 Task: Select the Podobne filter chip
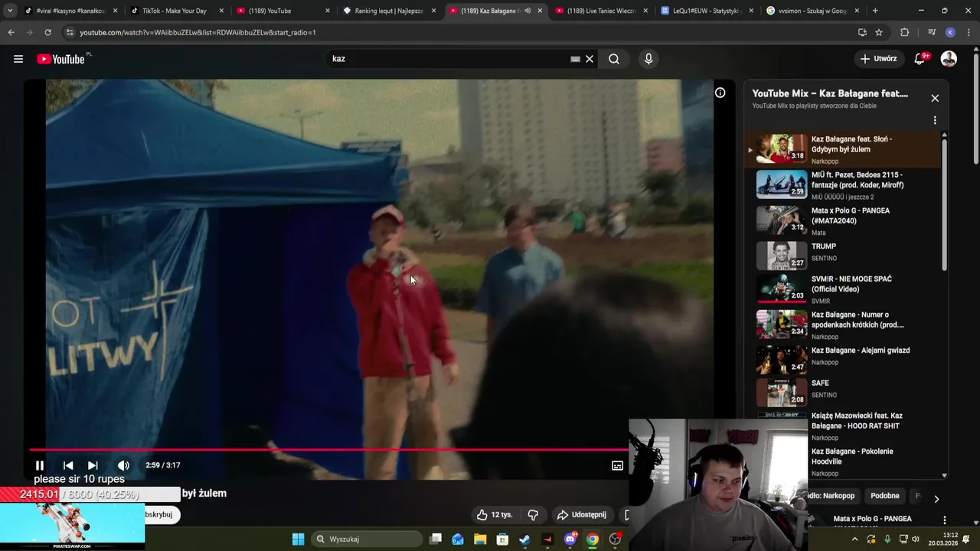[x=885, y=496]
